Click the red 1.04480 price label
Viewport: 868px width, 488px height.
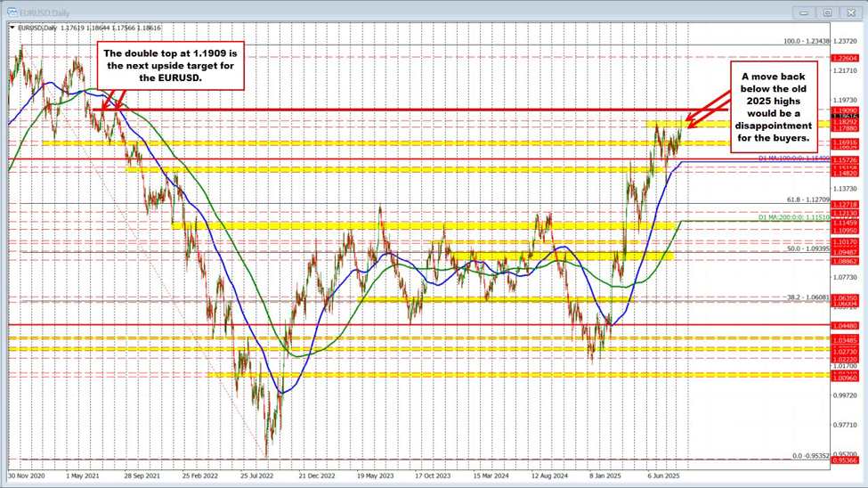click(844, 325)
